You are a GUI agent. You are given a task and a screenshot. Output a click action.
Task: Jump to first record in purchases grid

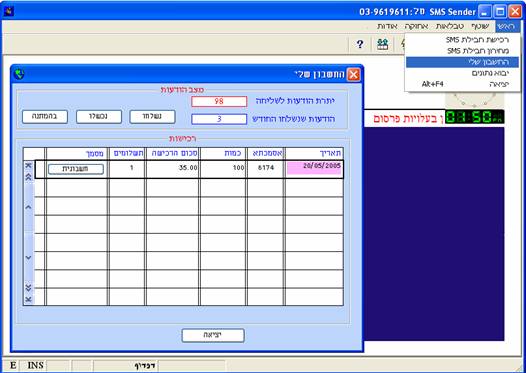pyautogui.click(x=29, y=165)
